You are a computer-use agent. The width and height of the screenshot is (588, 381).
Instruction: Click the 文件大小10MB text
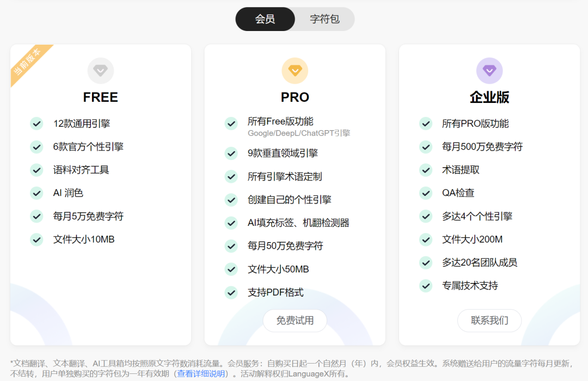point(84,239)
